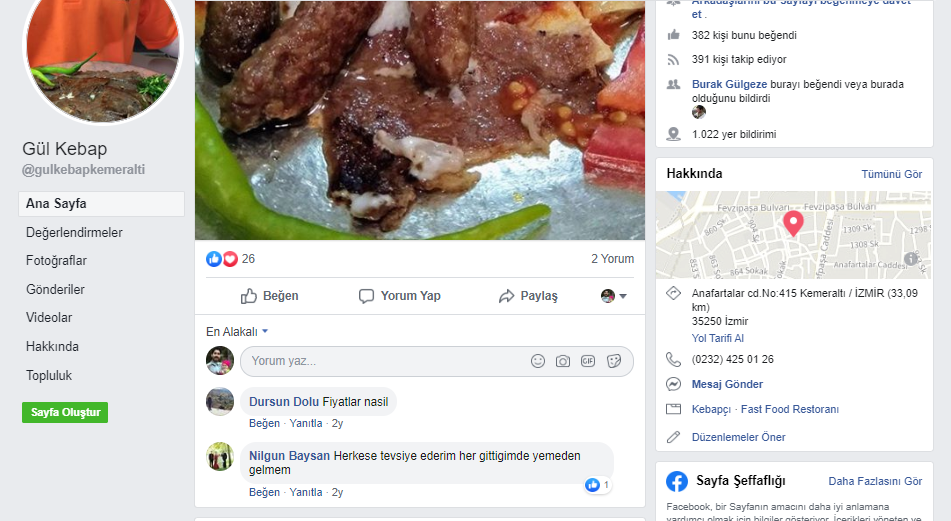Like the post with Beğen button
The height and width of the screenshot is (521, 951).
pos(270,296)
